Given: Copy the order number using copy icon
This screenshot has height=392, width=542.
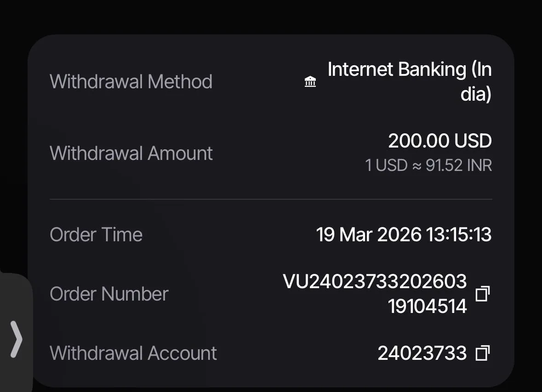Looking at the screenshot, I should click(483, 294).
